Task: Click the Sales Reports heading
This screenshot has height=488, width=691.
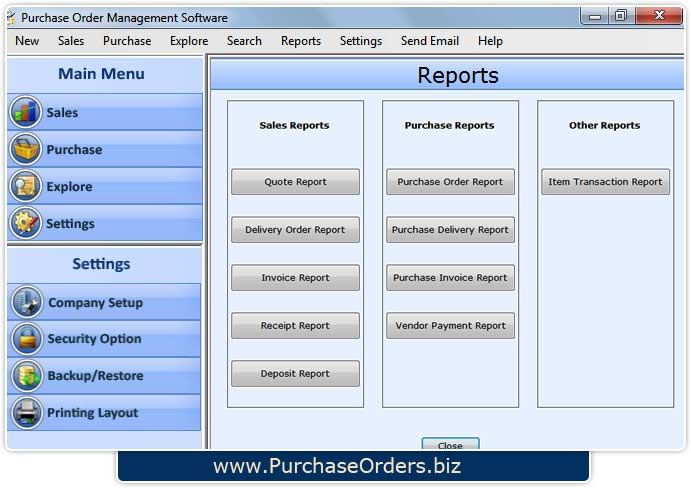Action: [294, 125]
